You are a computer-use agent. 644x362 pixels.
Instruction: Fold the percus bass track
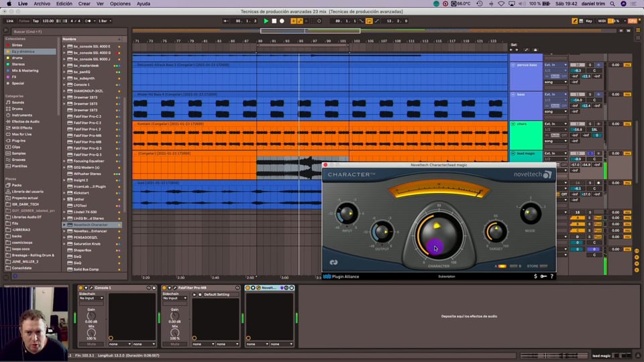click(513, 65)
